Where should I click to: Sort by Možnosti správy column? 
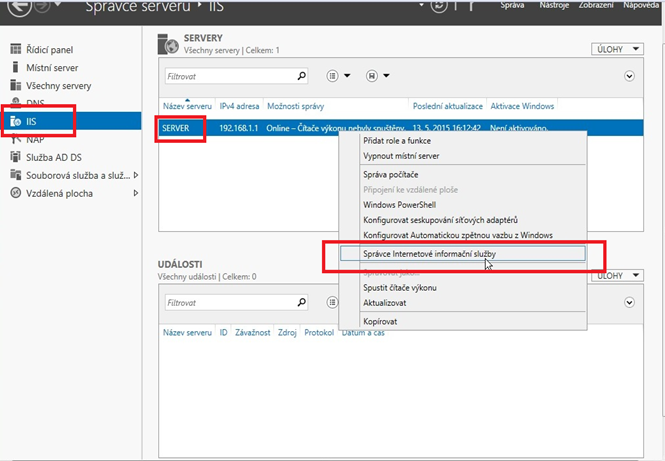(x=296, y=106)
